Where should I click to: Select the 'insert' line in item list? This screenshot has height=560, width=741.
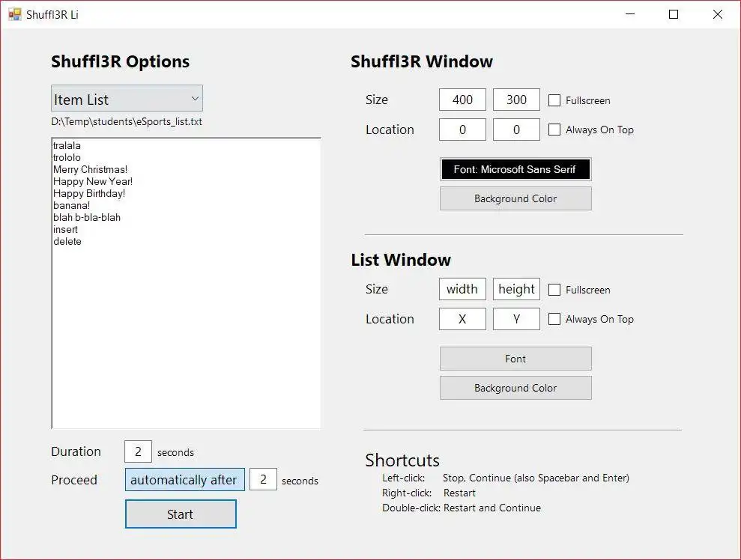tap(66, 230)
